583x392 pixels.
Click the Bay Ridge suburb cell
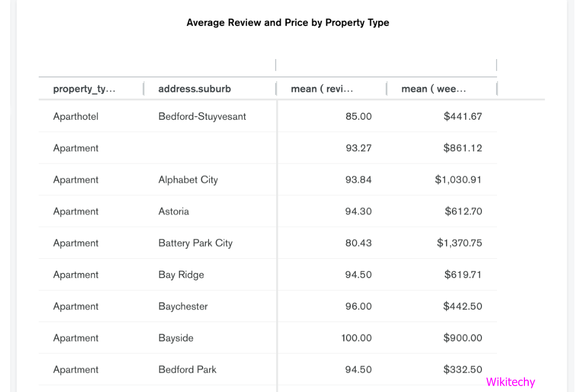pos(181,275)
